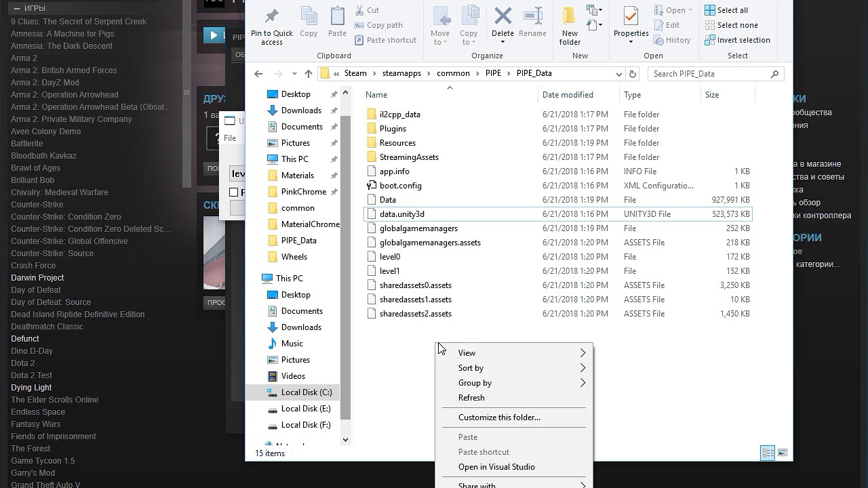Select Local Disk (E:) drive
The height and width of the screenshot is (488, 868).
306,409
